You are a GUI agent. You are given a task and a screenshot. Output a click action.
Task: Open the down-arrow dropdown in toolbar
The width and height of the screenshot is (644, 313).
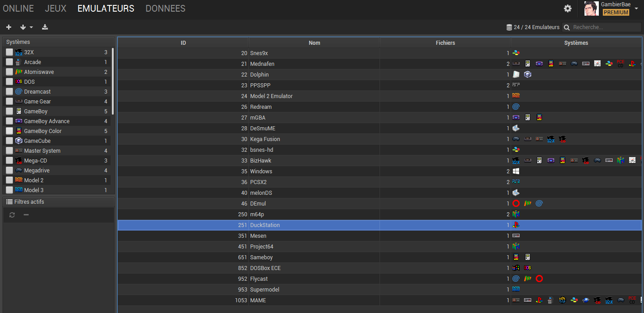pyautogui.click(x=26, y=27)
